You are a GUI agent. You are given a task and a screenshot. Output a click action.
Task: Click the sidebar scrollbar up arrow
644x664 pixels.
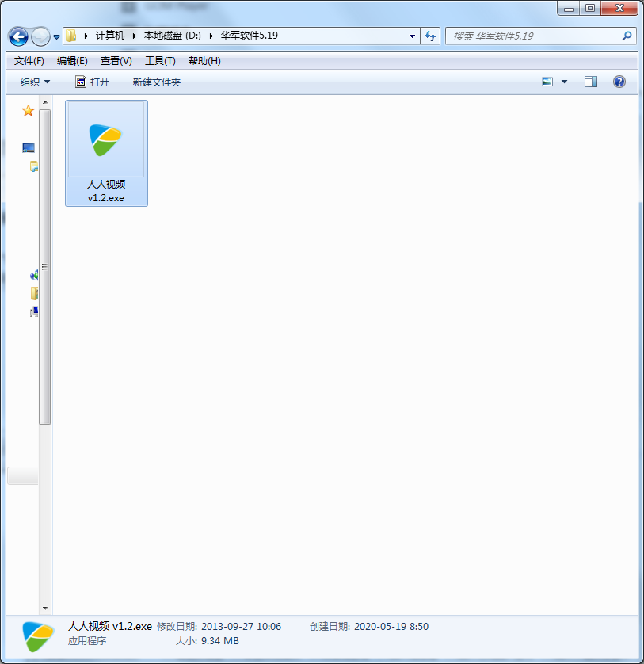coord(45,103)
